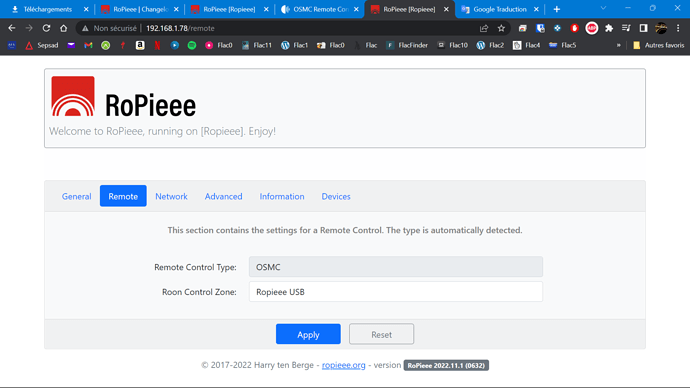This screenshot has height=388, width=690.
Task: Open the Netflix bookmark
Action: (x=157, y=45)
